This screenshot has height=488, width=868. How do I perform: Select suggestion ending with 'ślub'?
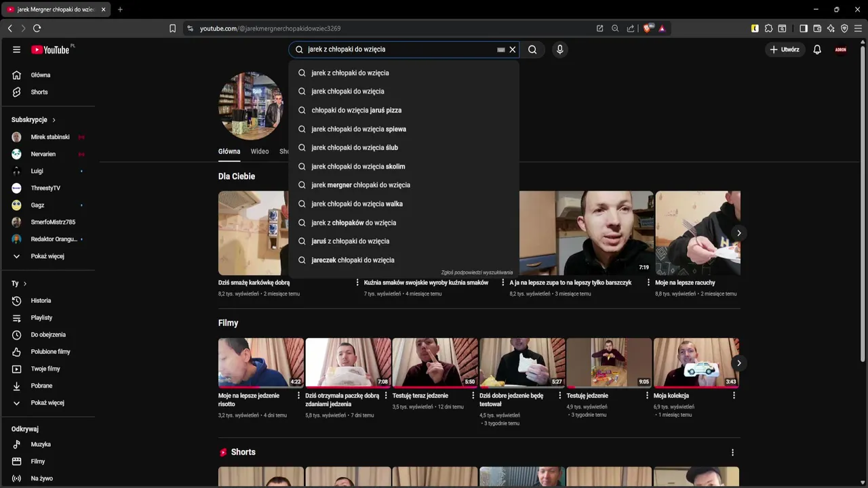[403, 148]
